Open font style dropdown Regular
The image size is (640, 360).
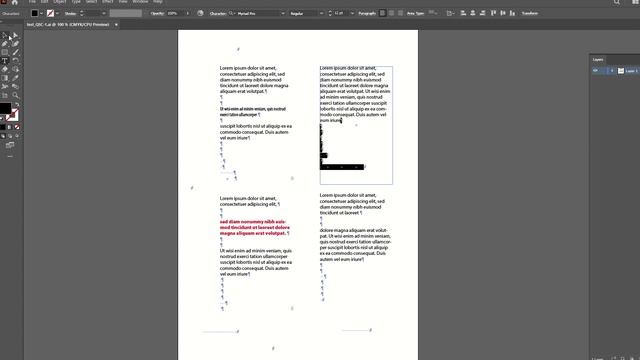pyautogui.click(x=321, y=13)
